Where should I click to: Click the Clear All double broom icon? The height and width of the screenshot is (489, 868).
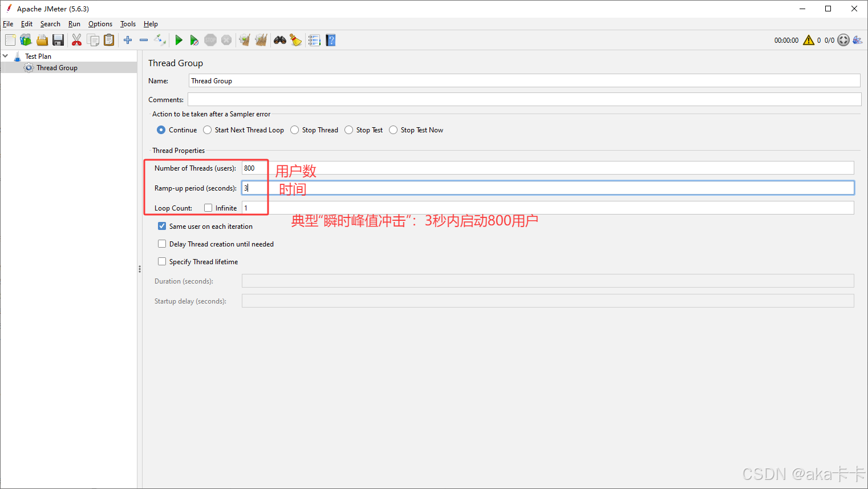261,40
